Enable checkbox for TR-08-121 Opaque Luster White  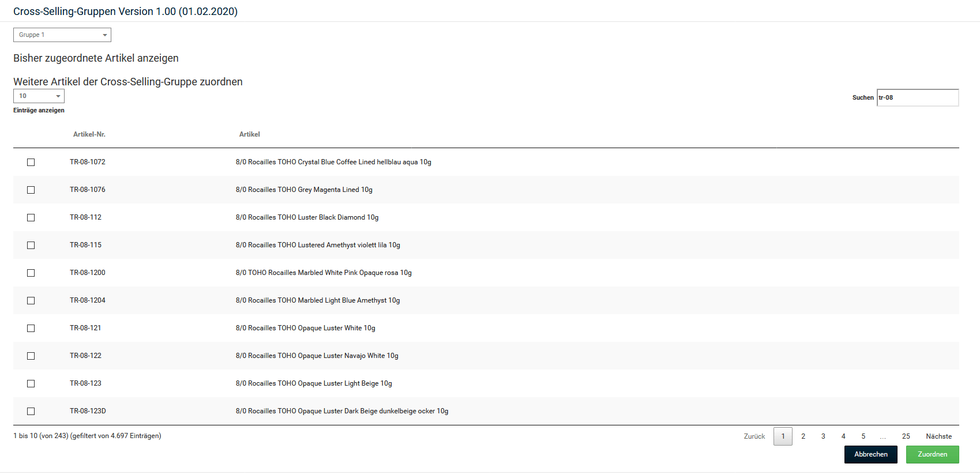click(31, 329)
